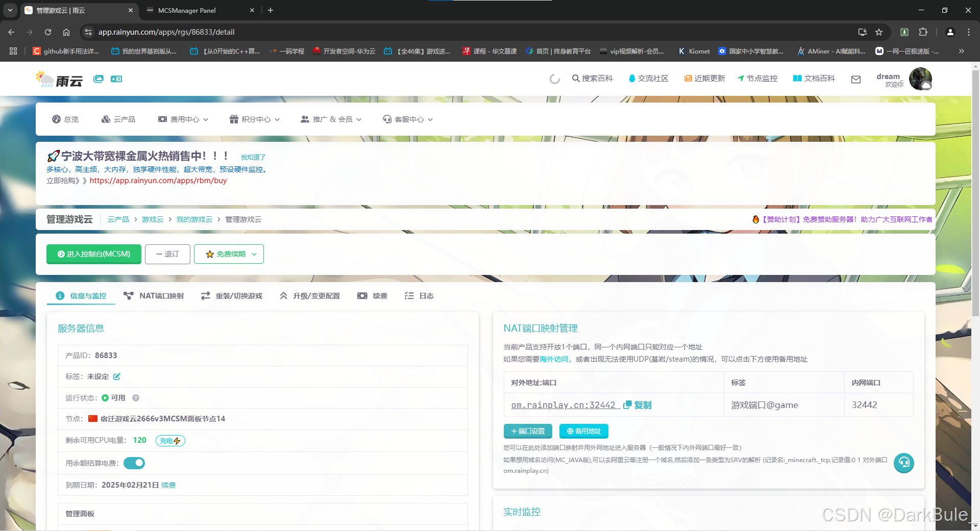The width and height of the screenshot is (980, 531).
Task: Open the floating customer support headset icon
Action: point(904,463)
